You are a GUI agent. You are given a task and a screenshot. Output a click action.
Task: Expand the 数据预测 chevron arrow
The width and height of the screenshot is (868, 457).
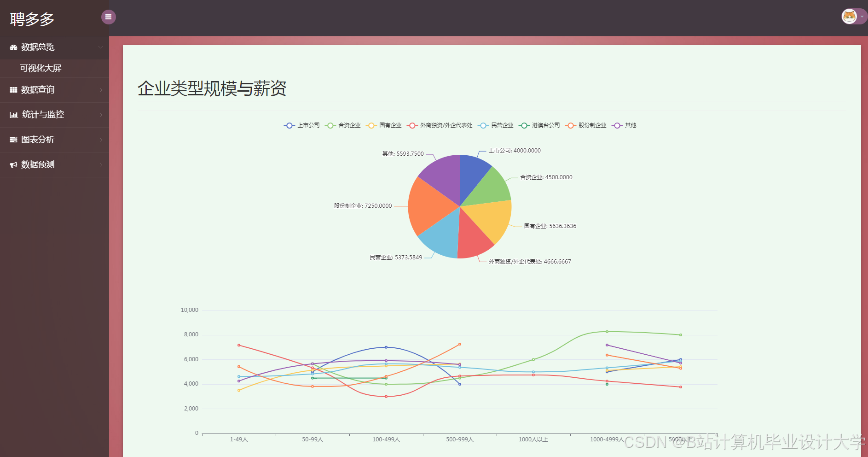pyautogui.click(x=101, y=164)
